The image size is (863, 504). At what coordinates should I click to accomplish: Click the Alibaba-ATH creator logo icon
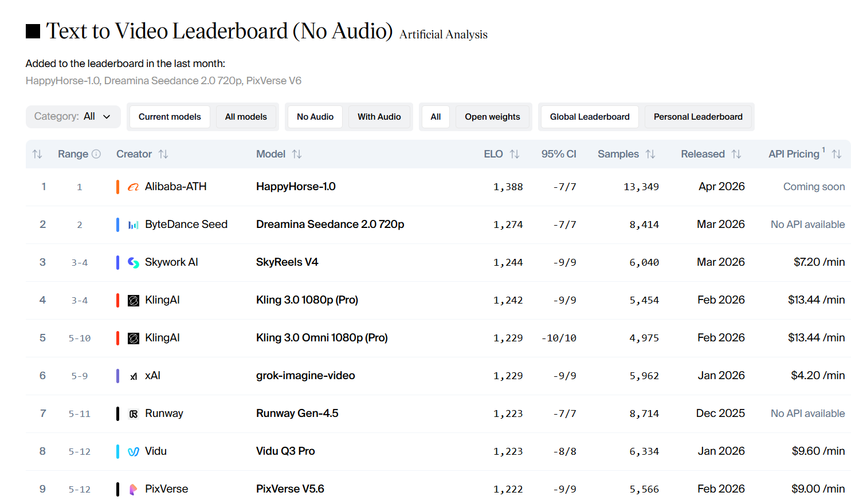133,187
